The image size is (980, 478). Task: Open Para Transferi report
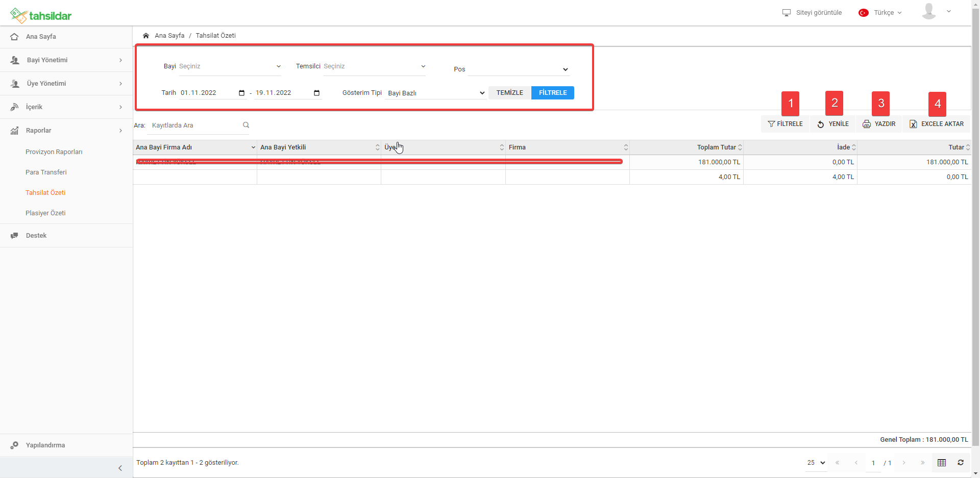tap(46, 172)
